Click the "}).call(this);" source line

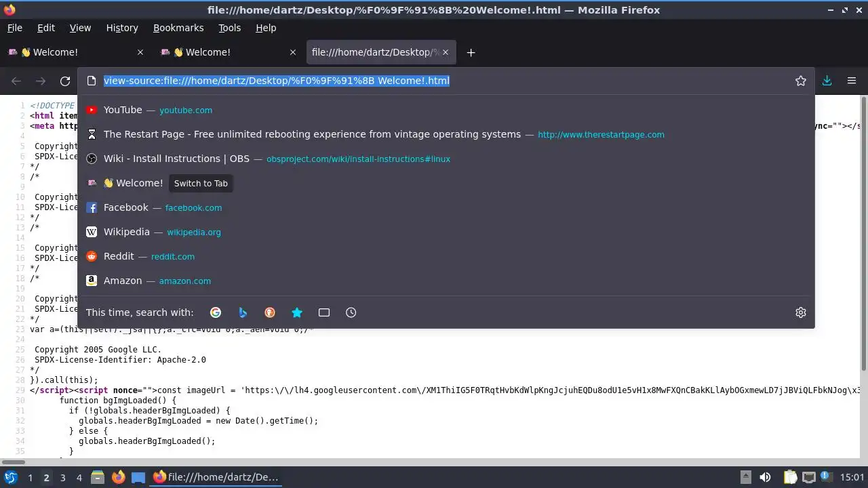click(x=64, y=380)
